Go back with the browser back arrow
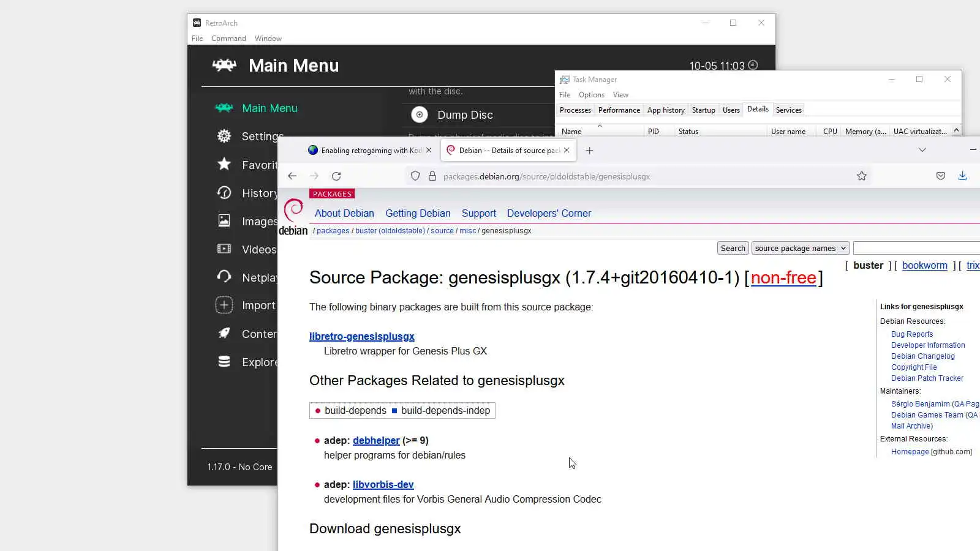Image resolution: width=980 pixels, height=551 pixels. pyautogui.click(x=292, y=176)
